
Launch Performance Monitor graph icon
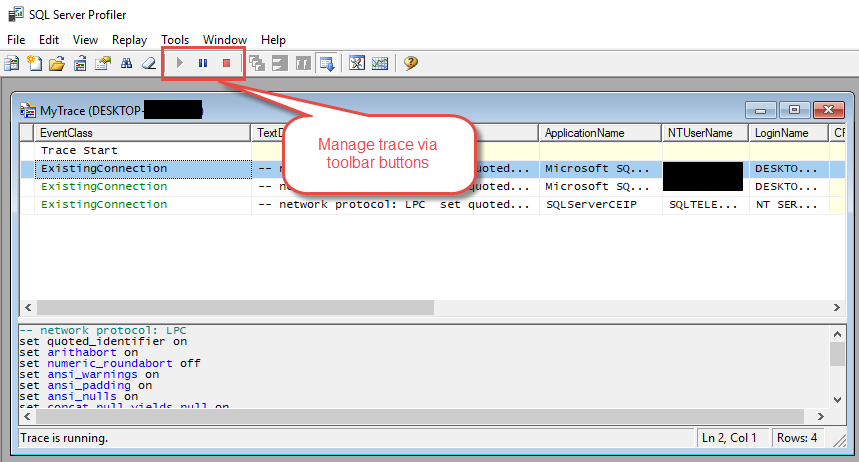click(380, 64)
